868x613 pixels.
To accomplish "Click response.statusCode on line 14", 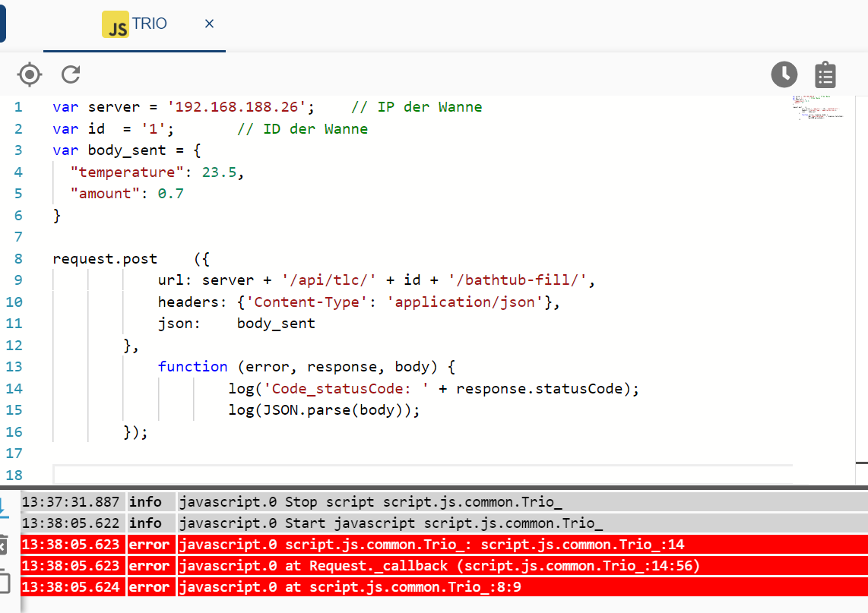I will (x=540, y=388).
